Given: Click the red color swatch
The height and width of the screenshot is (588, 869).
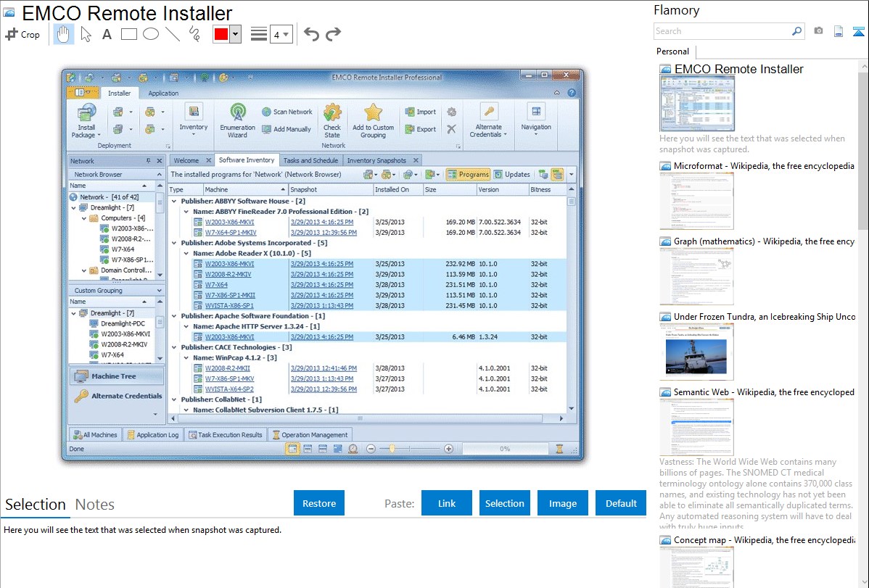Looking at the screenshot, I should [221, 34].
